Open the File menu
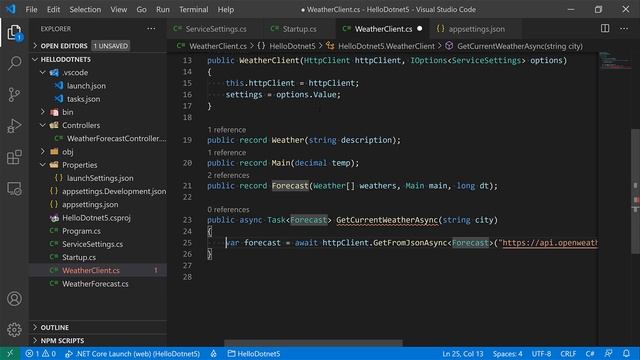The height and width of the screenshot is (360, 640). (x=31, y=9)
